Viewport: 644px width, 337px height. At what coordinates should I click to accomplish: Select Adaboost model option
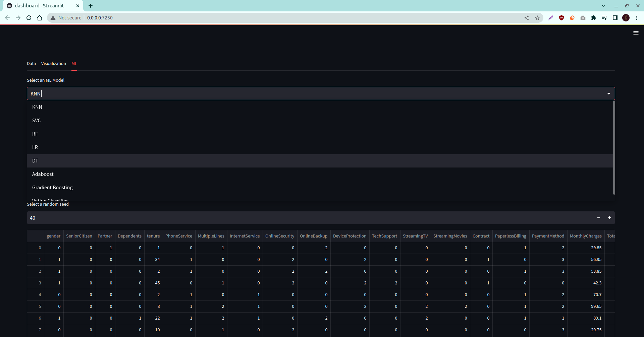(x=43, y=174)
